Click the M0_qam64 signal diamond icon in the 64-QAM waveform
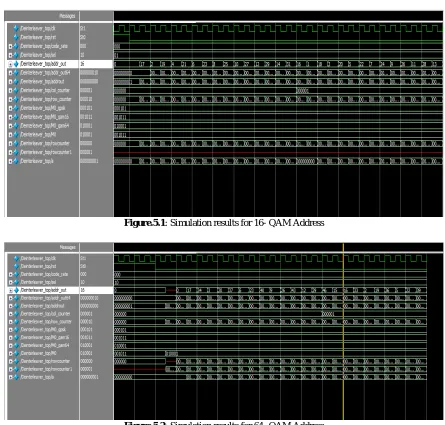 [16, 345]
